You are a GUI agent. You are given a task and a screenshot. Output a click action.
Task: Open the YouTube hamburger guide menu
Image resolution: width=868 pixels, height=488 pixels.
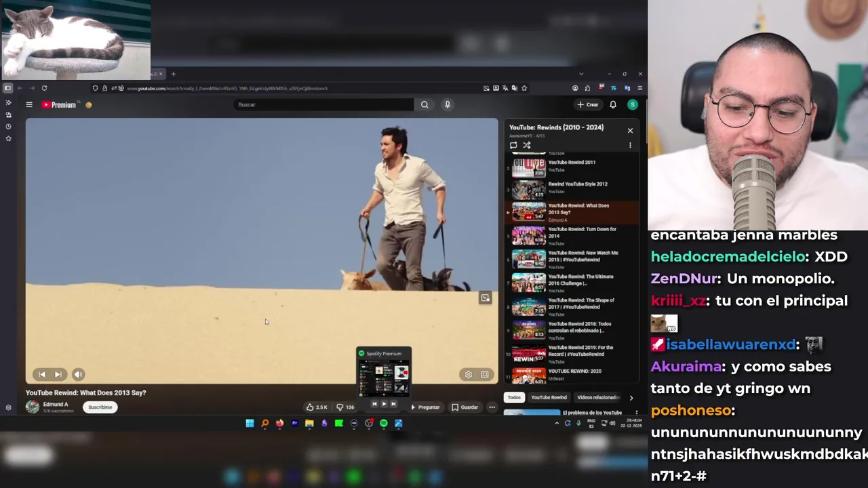coord(29,104)
